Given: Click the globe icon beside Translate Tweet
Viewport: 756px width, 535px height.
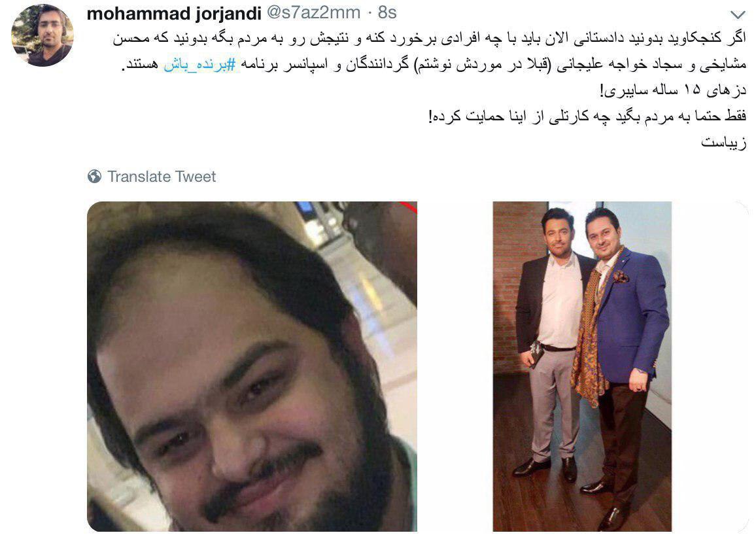Looking at the screenshot, I should pos(94,177).
